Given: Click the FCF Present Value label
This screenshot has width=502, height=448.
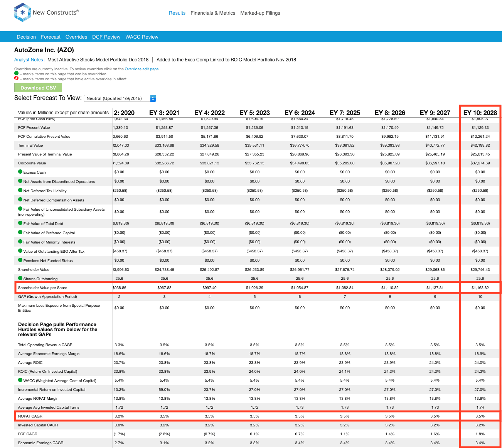Looking at the screenshot, I should click(34, 128).
